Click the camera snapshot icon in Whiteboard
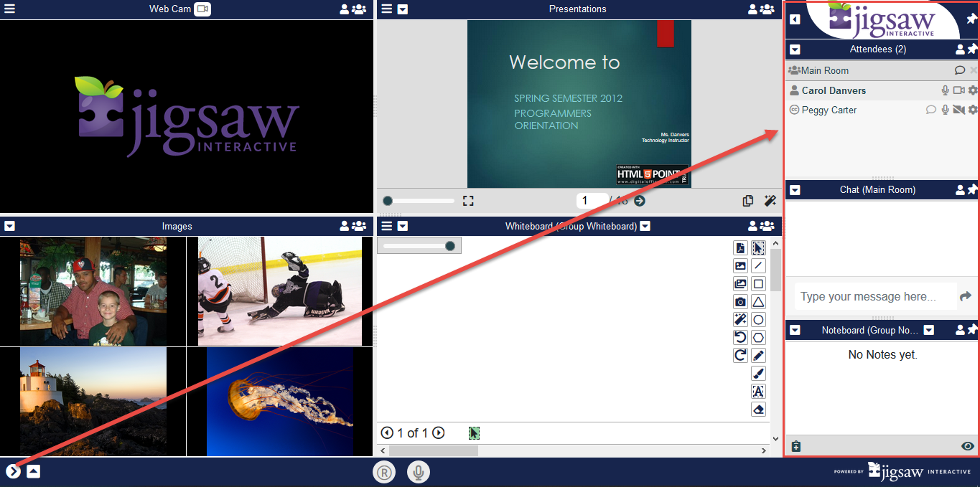 coord(740,302)
